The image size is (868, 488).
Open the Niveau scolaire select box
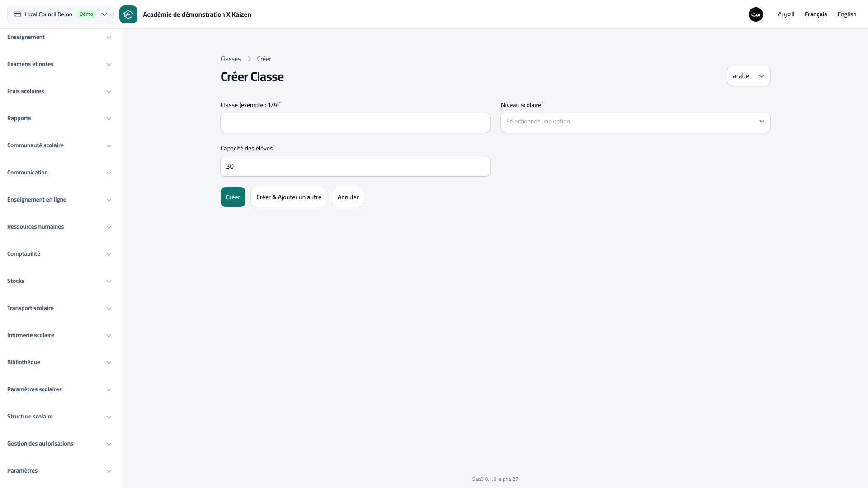click(636, 123)
